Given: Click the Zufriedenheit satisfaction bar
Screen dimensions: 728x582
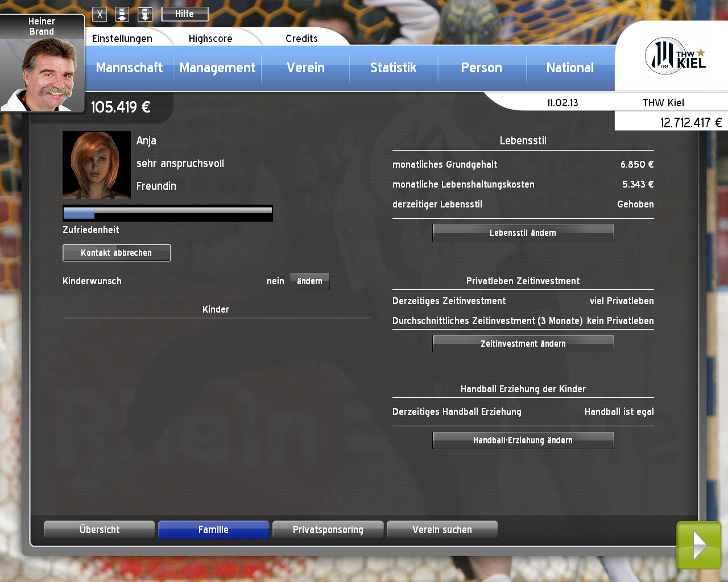Looking at the screenshot, I should 168,213.
